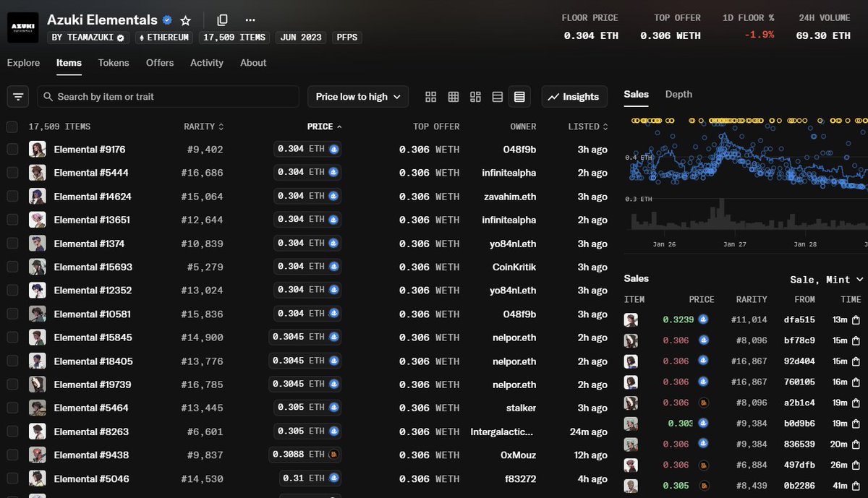
Task: Click Elemental #5444 avatar thumbnail
Action: 38,173
